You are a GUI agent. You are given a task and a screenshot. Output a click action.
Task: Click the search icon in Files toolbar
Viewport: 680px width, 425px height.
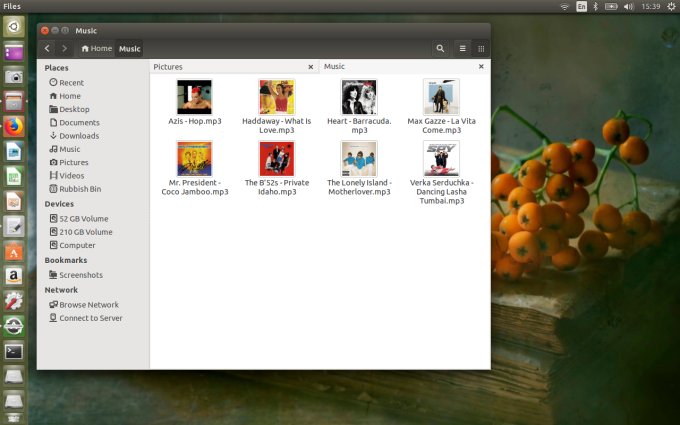point(441,48)
